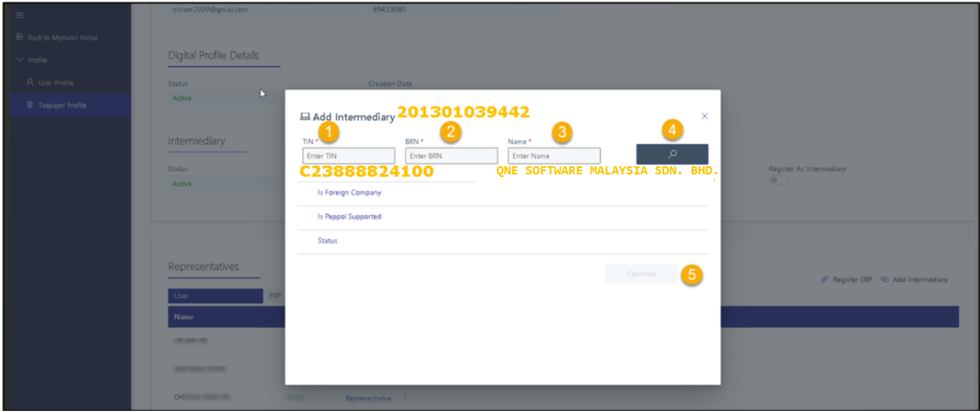Viewport: 980px width, 412px height.
Task: Click the 'Add Intermediary' dialog title
Action: [x=354, y=117]
